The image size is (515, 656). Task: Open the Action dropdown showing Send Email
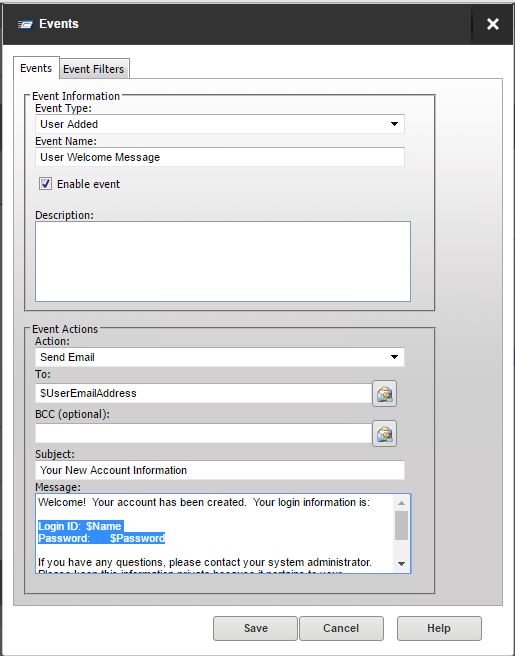coord(220,357)
